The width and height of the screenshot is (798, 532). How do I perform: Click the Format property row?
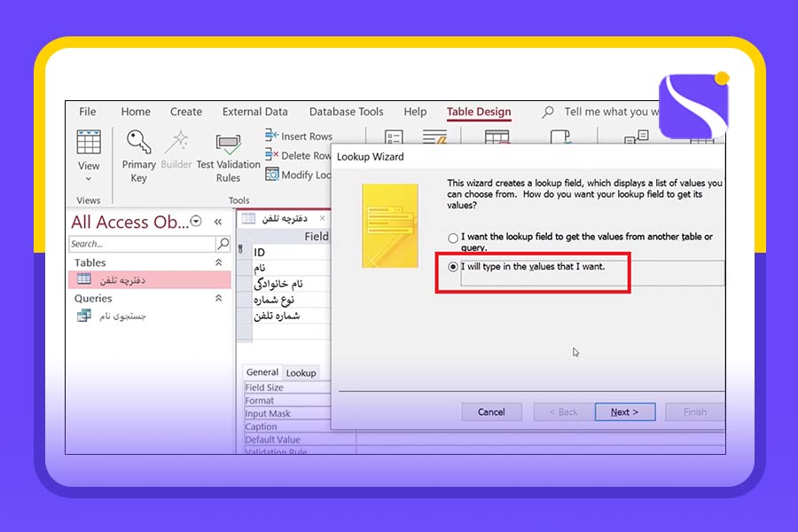pyautogui.click(x=287, y=401)
